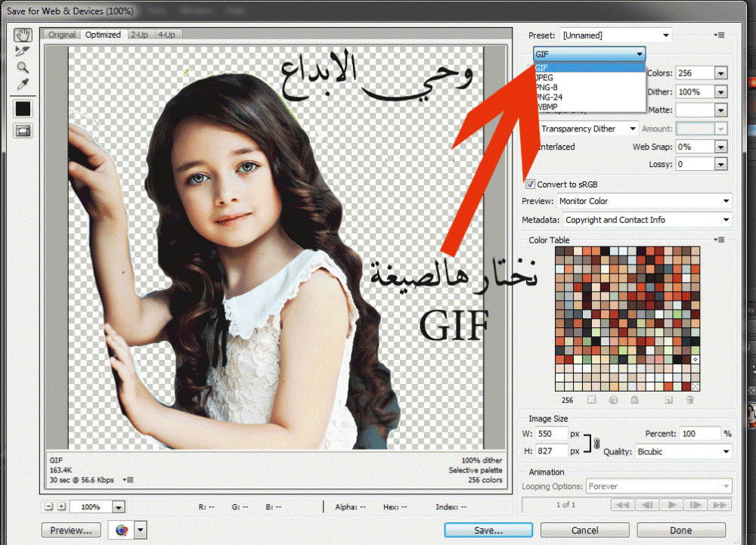The height and width of the screenshot is (545, 756).
Task: Toggle constrain proportions link icon
Action: tap(596, 443)
